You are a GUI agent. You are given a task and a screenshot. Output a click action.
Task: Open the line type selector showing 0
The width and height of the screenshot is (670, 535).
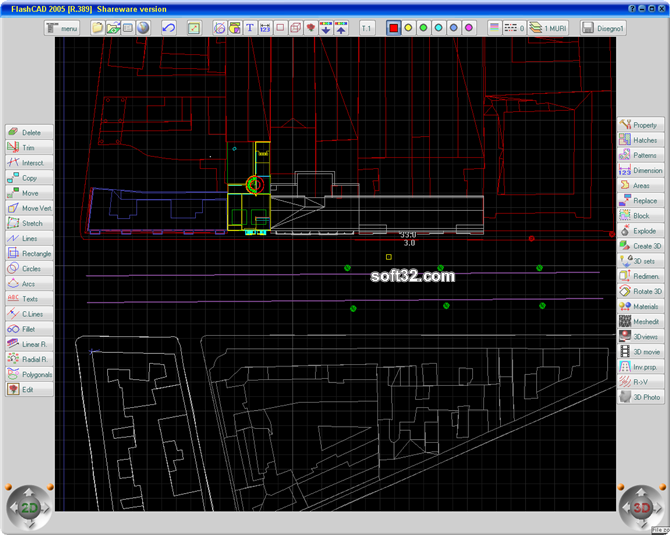pyautogui.click(x=514, y=28)
